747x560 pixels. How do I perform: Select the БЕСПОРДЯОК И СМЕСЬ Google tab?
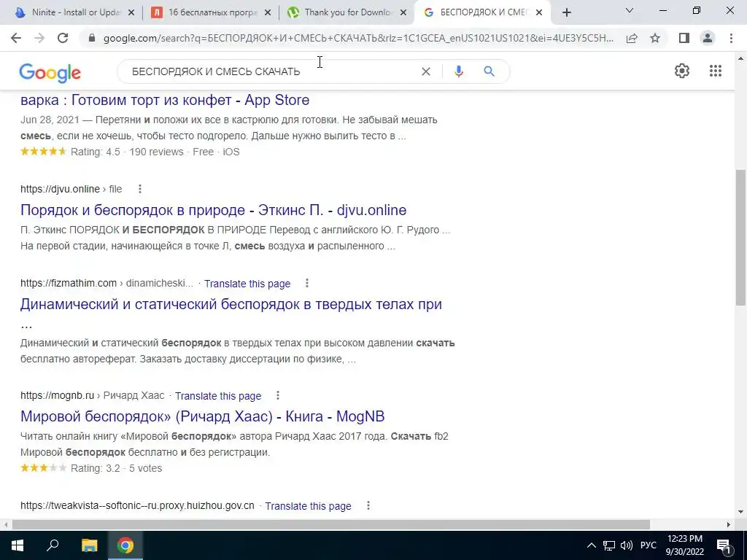coord(482,13)
